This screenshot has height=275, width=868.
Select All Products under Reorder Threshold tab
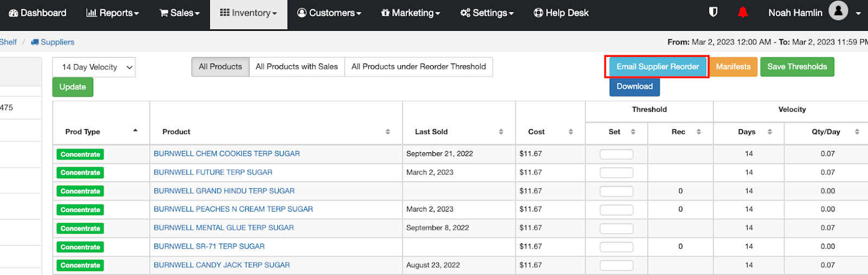[419, 67]
